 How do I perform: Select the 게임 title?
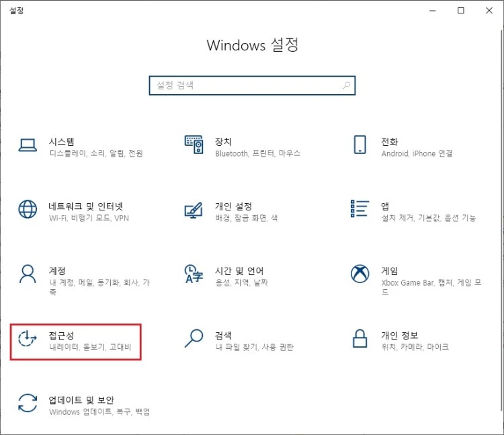(390, 271)
